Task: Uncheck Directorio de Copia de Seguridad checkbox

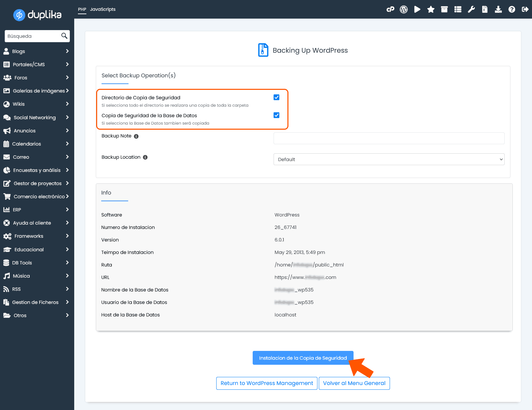Action: (277, 97)
